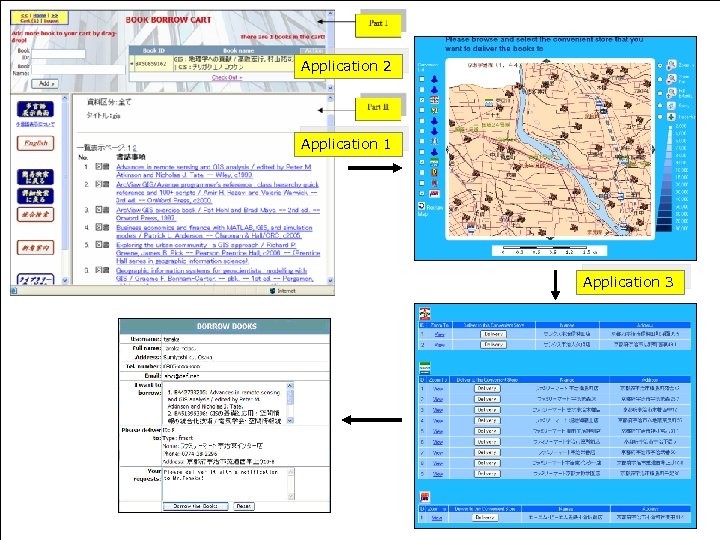This screenshot has height=540, width=720.
Task: Click the Zoom Out magnifier icon
Action: coord(671,79)
